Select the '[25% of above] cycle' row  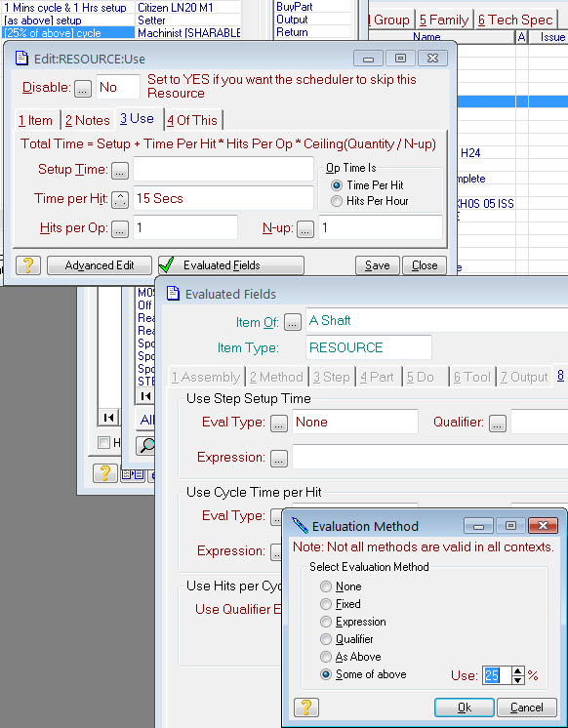point(67,32)
